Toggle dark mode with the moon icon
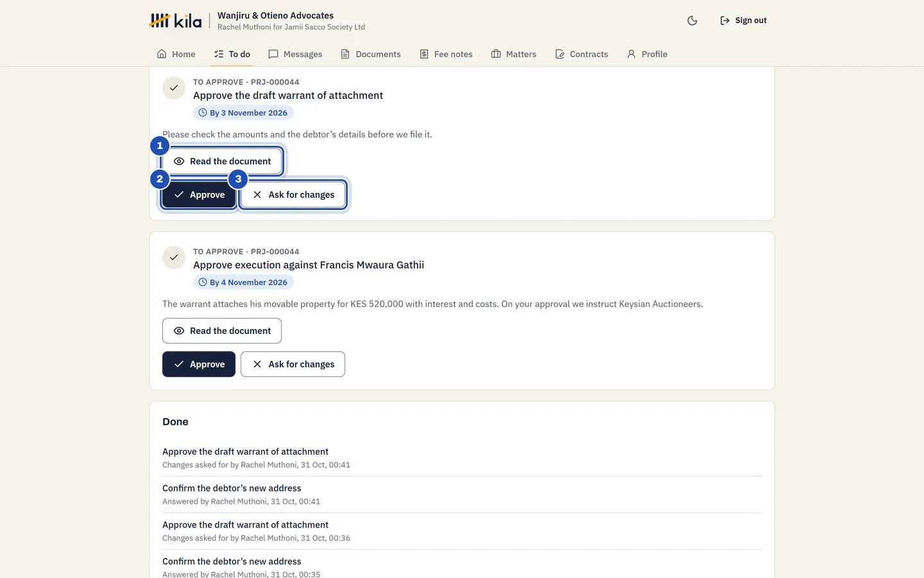 click(x=692, y=21)
